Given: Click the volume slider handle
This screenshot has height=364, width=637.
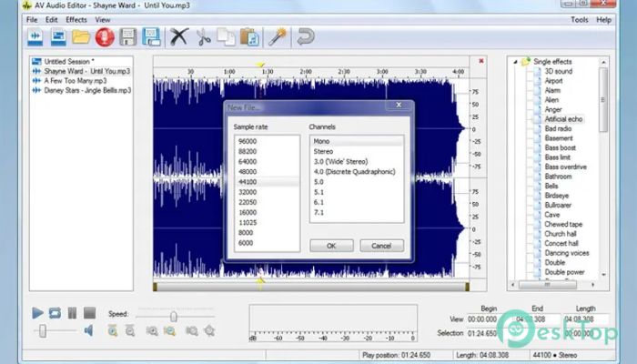Looking at the screenshot, I should 43,330.
